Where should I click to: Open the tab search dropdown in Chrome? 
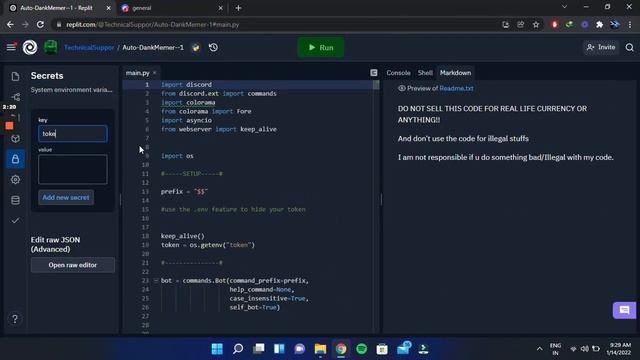click(564, 7)
